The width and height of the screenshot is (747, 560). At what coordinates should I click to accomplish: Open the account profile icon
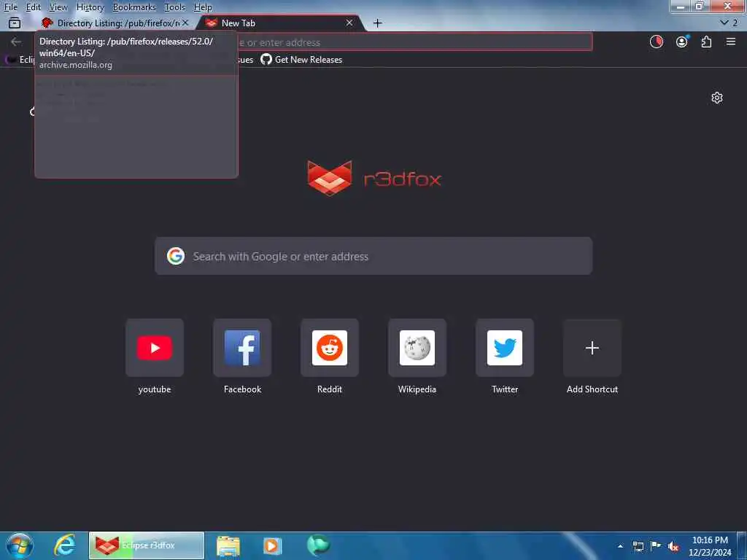coord(682,42)
